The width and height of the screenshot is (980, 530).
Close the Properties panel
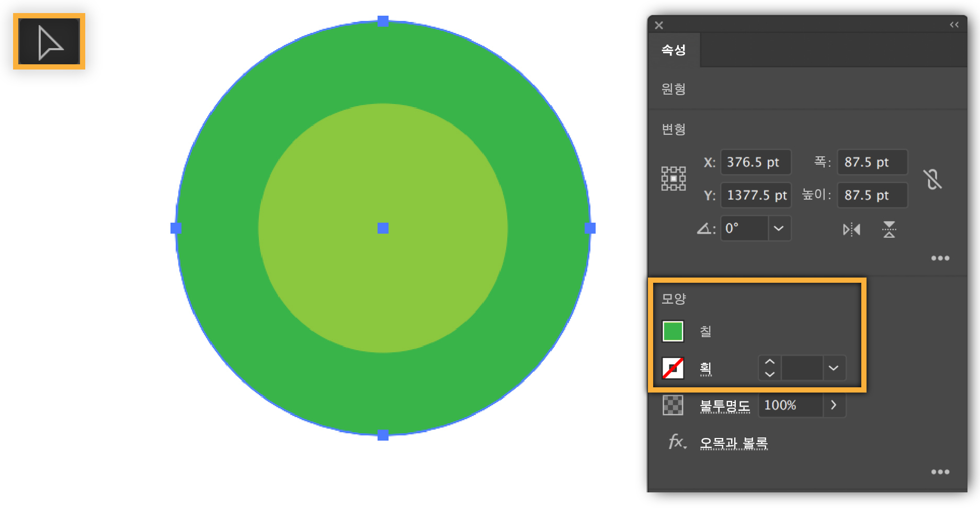pos(659,25)
